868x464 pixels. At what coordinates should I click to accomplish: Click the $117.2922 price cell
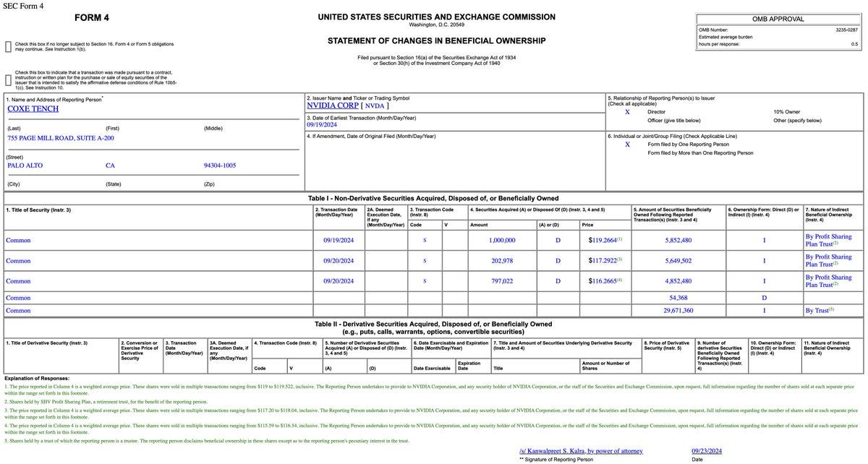coord(605,260)
